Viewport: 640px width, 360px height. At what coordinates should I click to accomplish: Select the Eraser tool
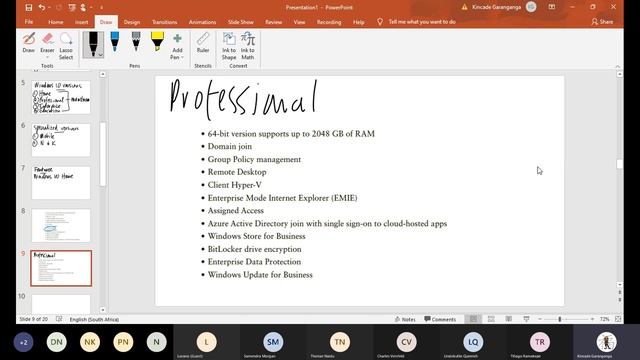[47, 40]
